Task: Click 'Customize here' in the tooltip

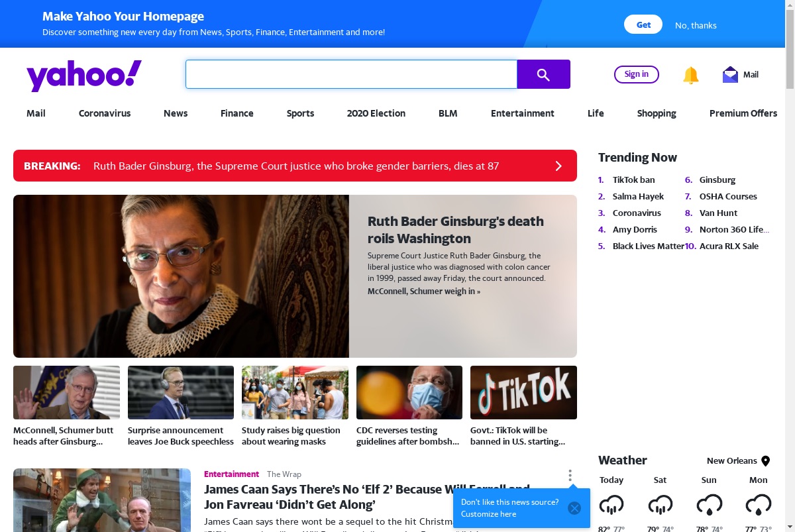Action: pyautogui.click(x=488, y=514)
